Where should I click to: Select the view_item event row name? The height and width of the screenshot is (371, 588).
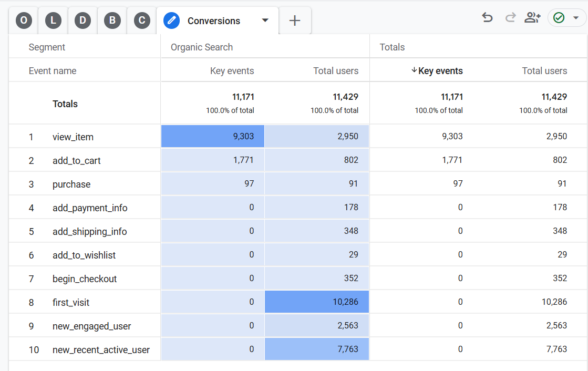click(x=73, y=137)
